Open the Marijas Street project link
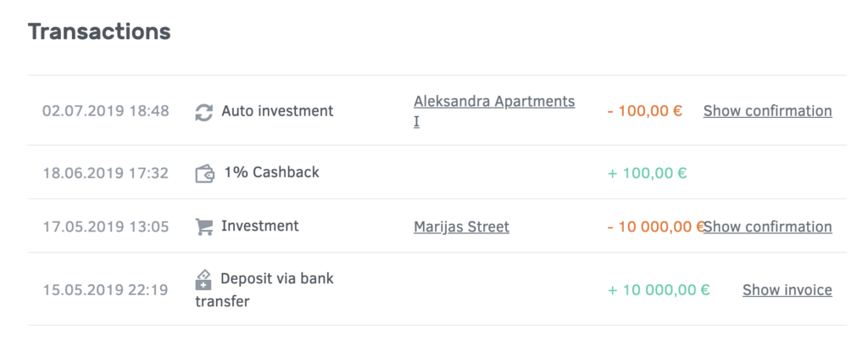 tap(461, 226)
